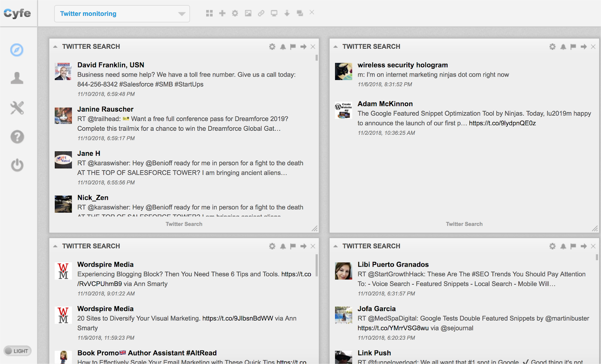Click the David Franklin, USN author name
Image resolution: width=601 pixels, height=364 pixels.
pyautogui.click(x=111, y=65)
